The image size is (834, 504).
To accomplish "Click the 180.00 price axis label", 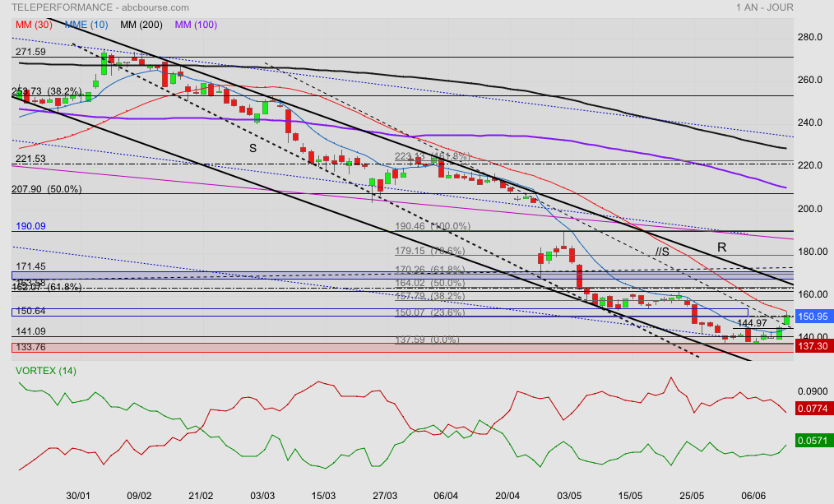I will point(813,252).
